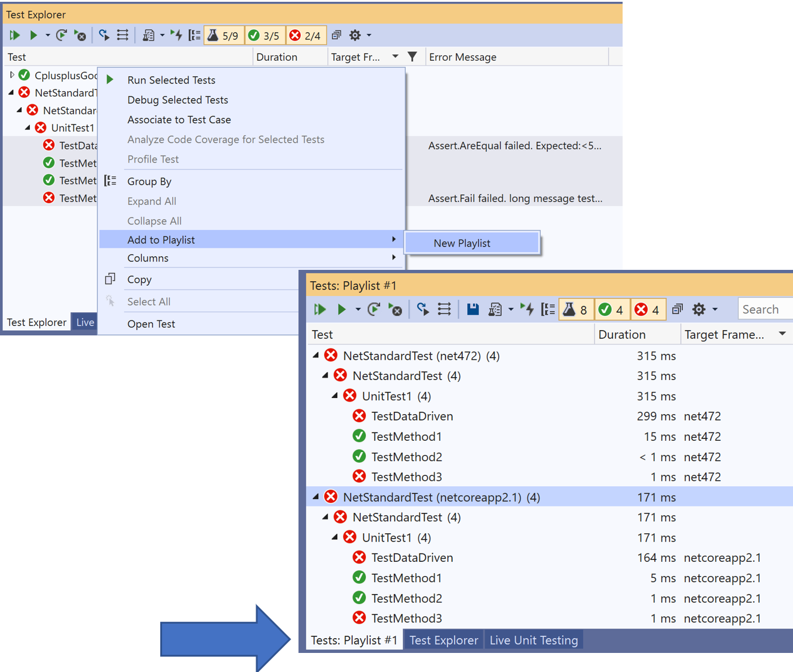Open the Target Frame... column dropdown in Playlist #1
Image resolution: width=793 pixels, height=672 pixels.
pos(782,334)
